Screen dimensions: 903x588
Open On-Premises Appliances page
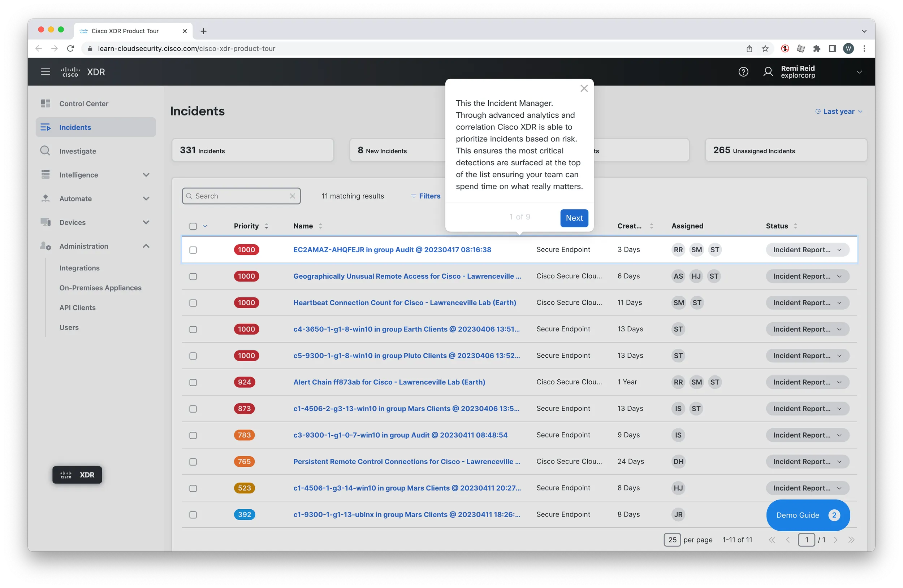pyautogui.click(x=100, y=288)
